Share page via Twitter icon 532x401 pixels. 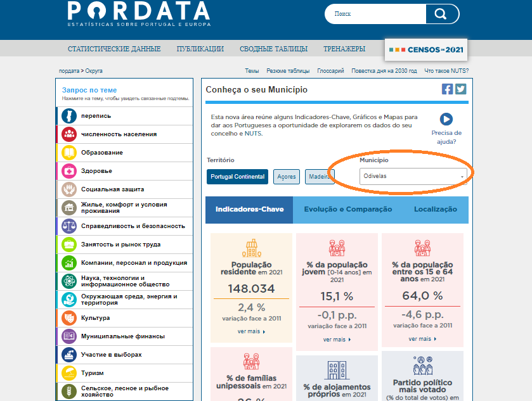click(460, 89)
